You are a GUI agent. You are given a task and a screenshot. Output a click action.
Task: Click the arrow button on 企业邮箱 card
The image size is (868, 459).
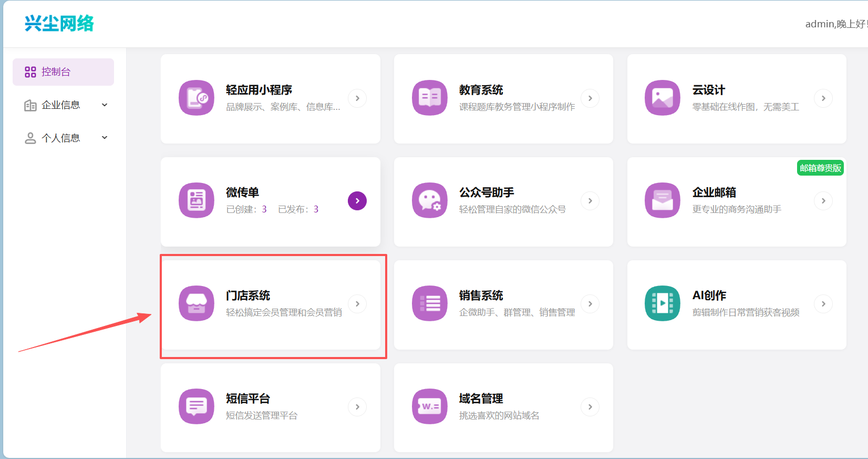coord(823,201)
